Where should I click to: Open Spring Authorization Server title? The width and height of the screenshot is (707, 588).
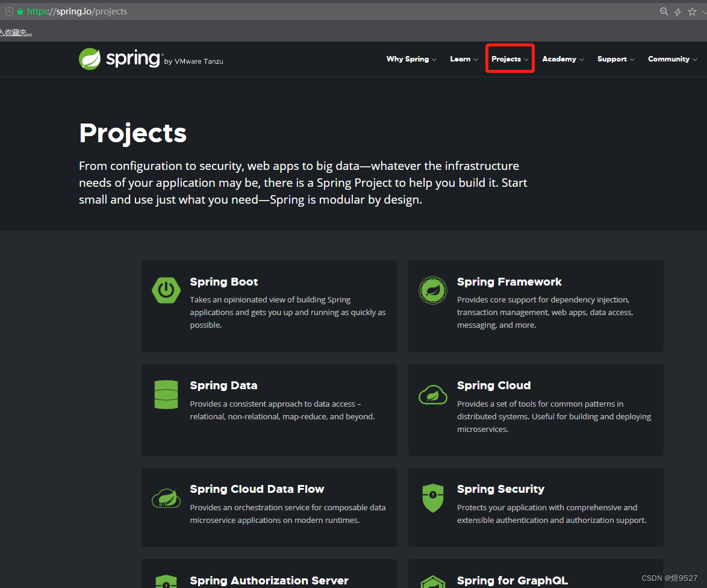269,581
